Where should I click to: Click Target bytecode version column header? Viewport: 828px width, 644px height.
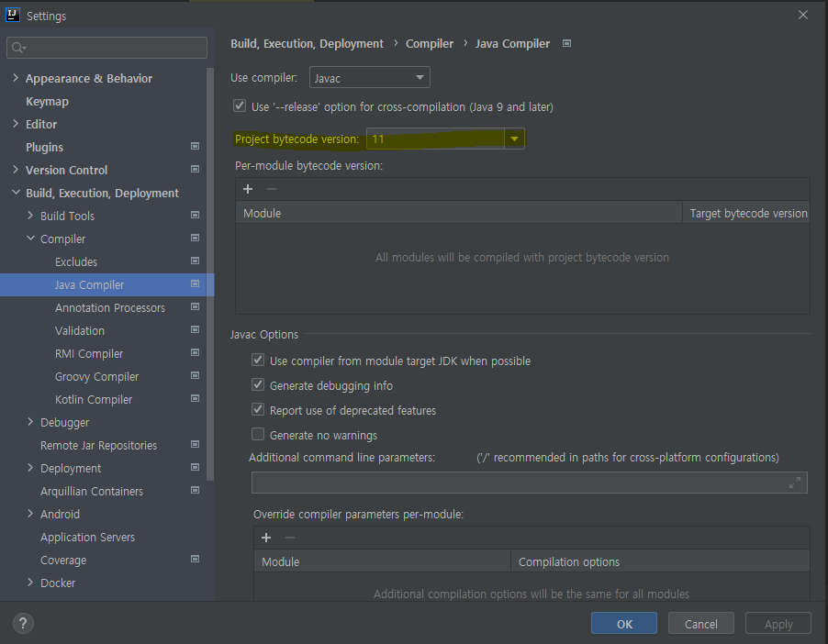click(748, 213)
